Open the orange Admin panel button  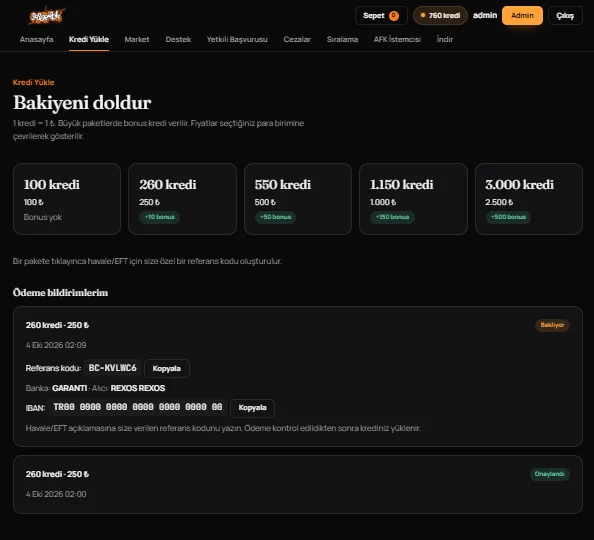pos(522,16)
